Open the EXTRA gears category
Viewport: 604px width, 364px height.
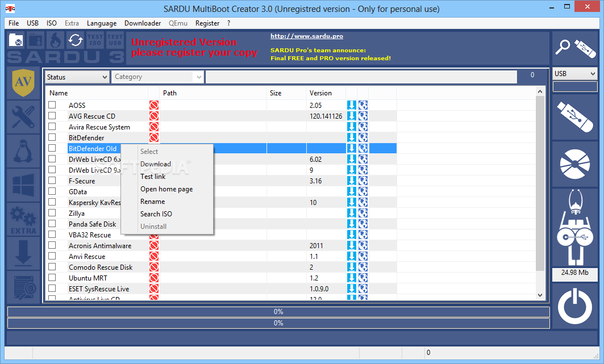23,219
